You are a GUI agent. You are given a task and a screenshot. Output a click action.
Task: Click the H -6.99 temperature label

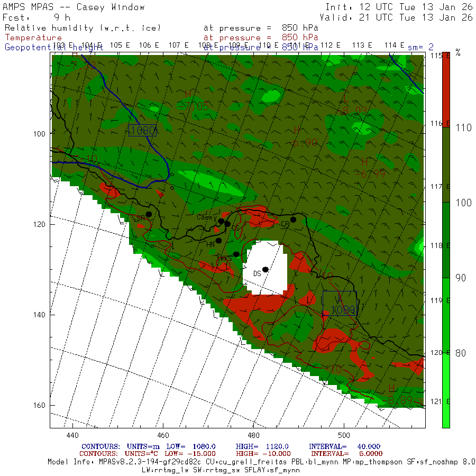click(370, 168)
